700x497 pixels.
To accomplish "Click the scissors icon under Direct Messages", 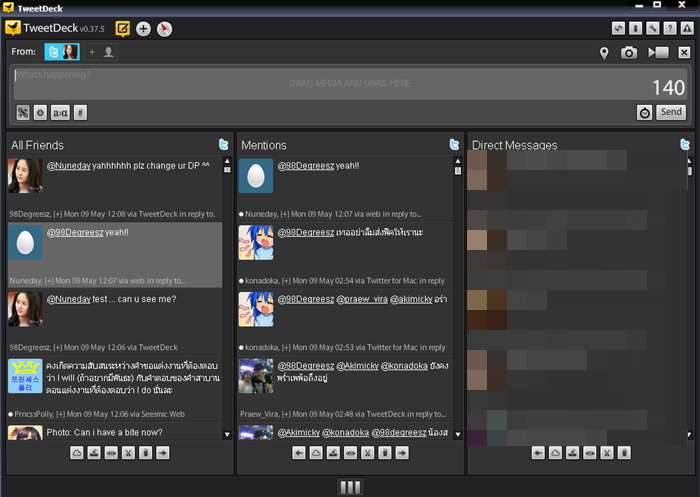I will tap(607, 453).
